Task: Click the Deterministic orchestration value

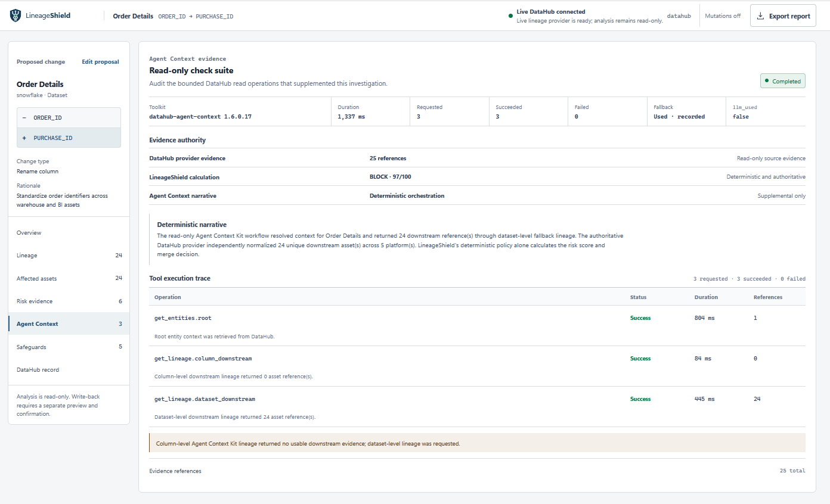Action: click(407, 195)
